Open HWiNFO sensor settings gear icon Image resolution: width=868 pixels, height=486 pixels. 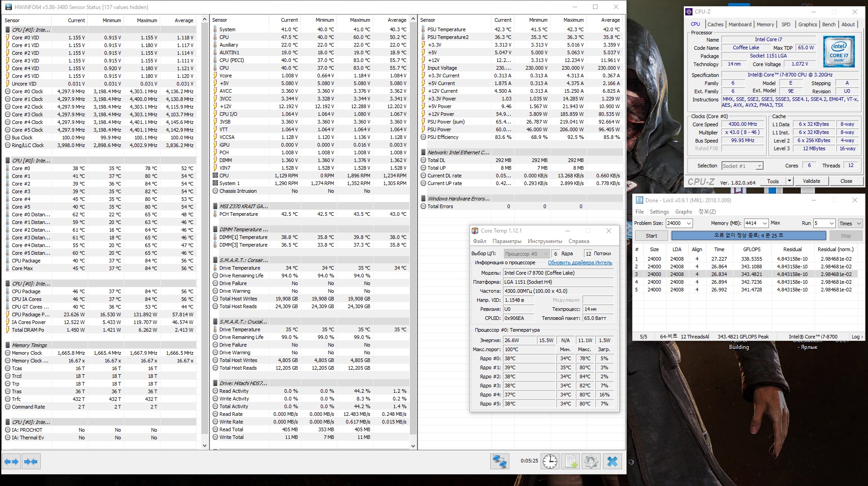591,462
